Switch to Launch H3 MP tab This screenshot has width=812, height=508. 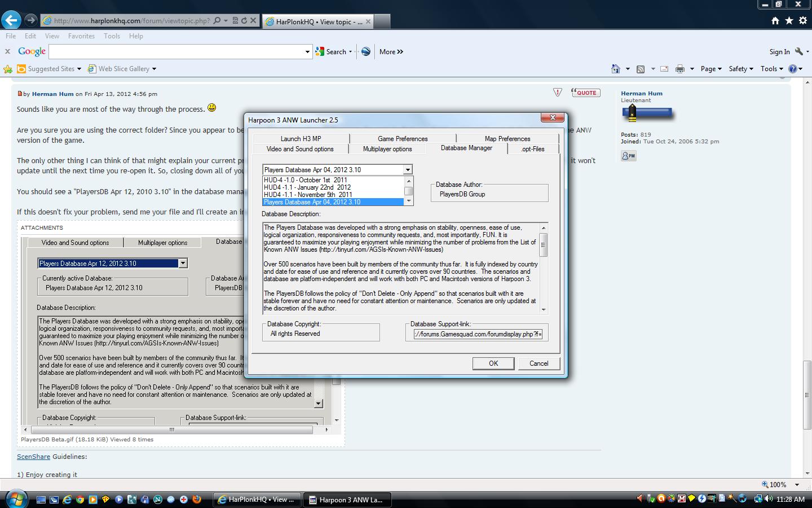(301, 138)
